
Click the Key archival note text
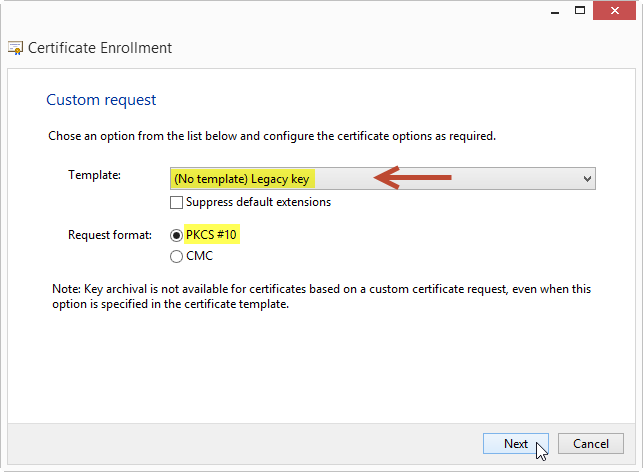tap(322, 296)
